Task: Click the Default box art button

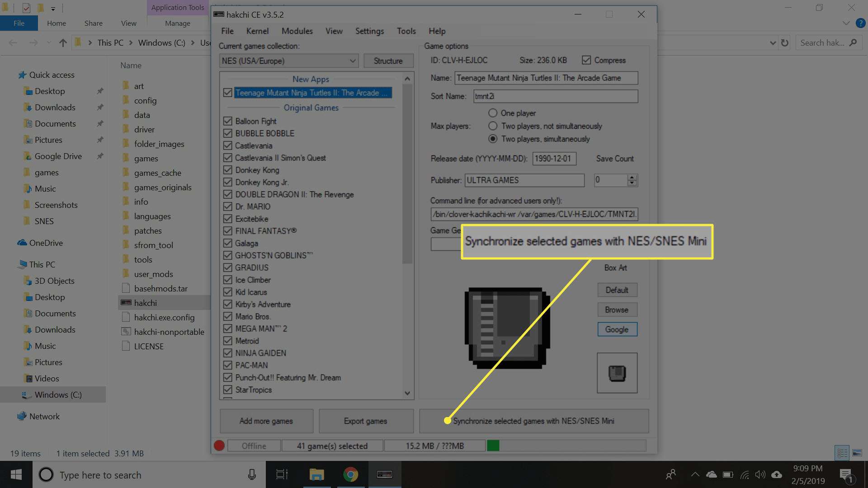Action: pyautogui.click(x=617, y=290)
